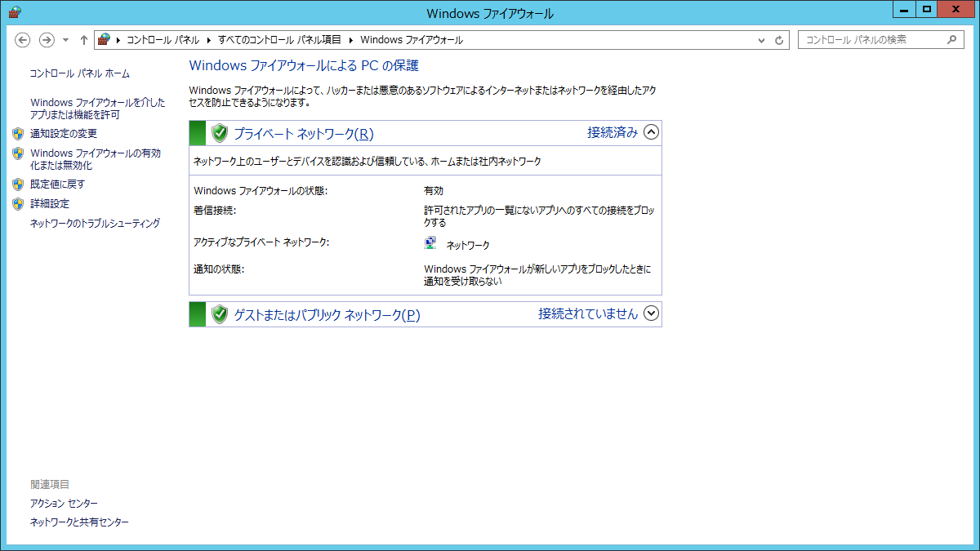Click the 通知の状態 label
The image size is (980, 551).
[219, 269]
